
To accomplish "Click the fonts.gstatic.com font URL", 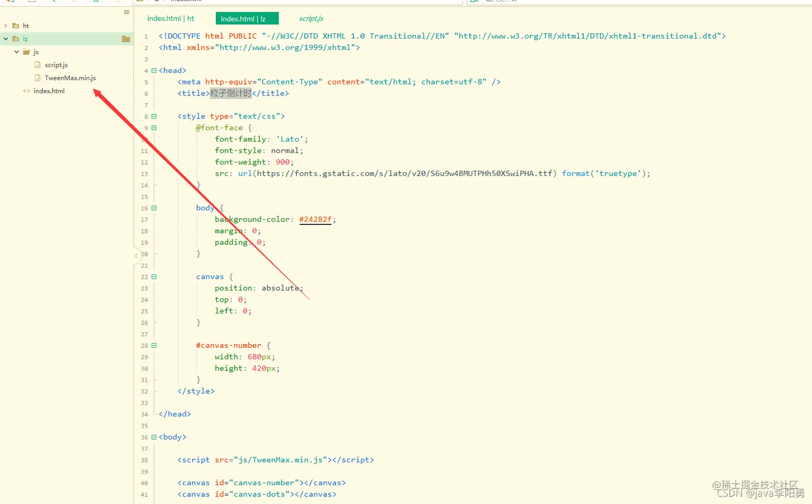I will 405,173.
